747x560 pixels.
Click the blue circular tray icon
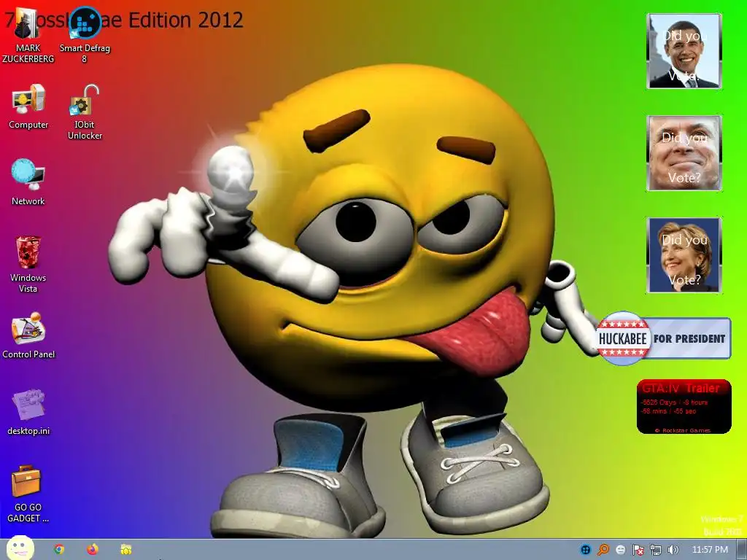click(x=586, y=550)
